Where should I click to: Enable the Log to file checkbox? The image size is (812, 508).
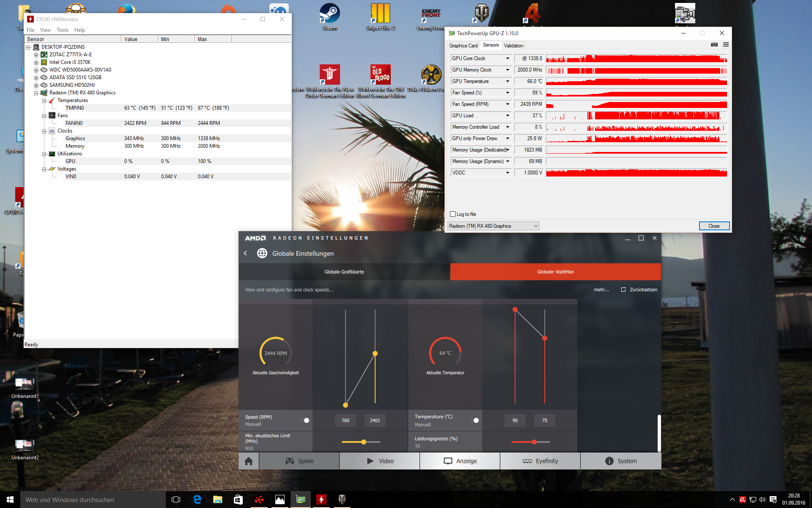pos(453,214)
